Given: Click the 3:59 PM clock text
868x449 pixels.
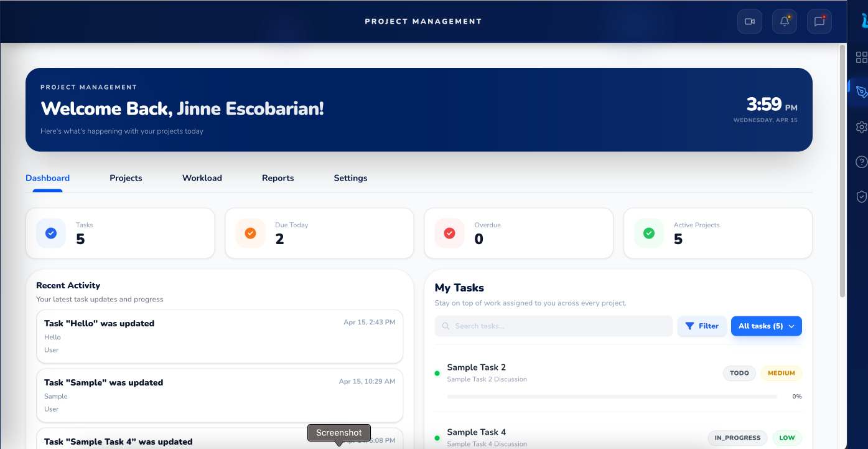Looking at the screenshot, I should coord(772,104).
